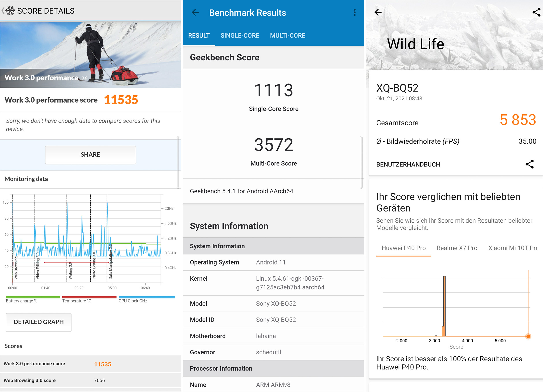Share score next to Benutzerhandbuch
Image resolution: width=543 pixels, height=392 pixels.
tap(530, 164)
